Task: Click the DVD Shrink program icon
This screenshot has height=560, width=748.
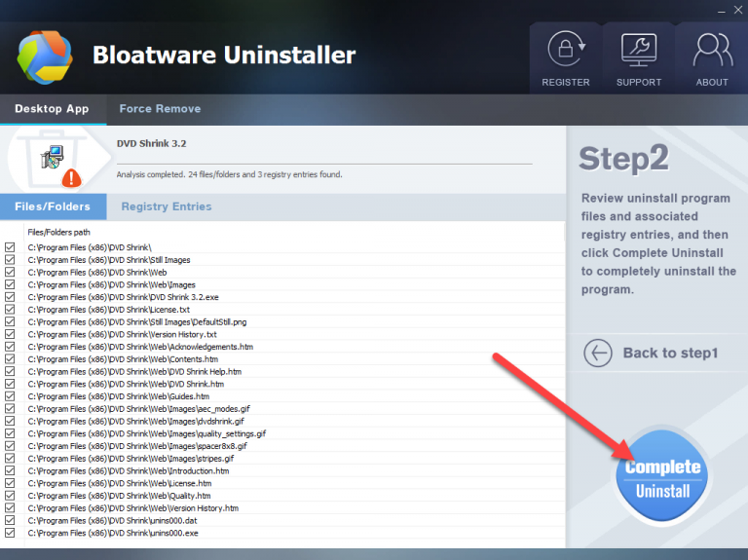Action: pos(52,158)
